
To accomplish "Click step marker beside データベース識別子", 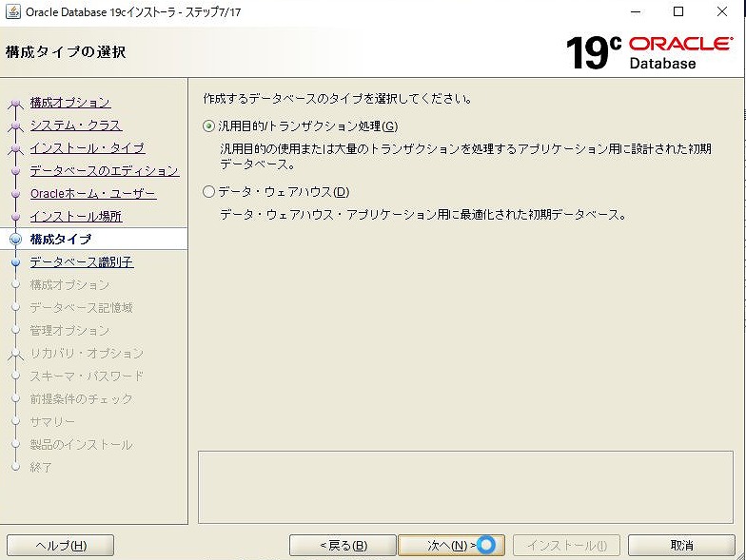I will pyautogui.click(x=15, y=262).
